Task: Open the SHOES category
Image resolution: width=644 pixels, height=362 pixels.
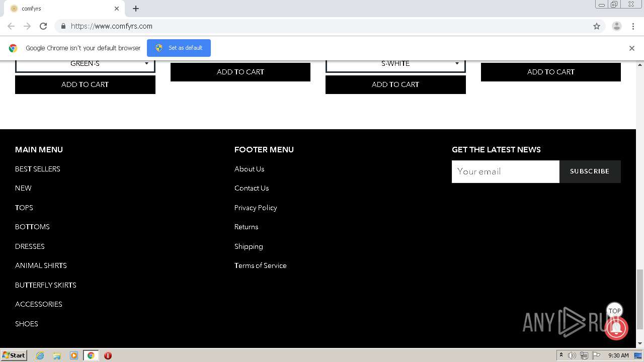Action: point(27,324)
